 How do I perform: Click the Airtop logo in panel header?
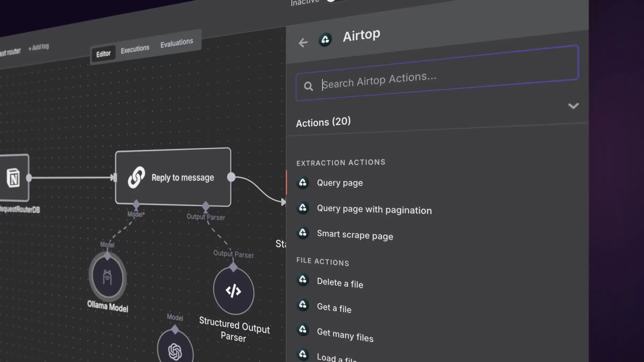coord(325,40)
